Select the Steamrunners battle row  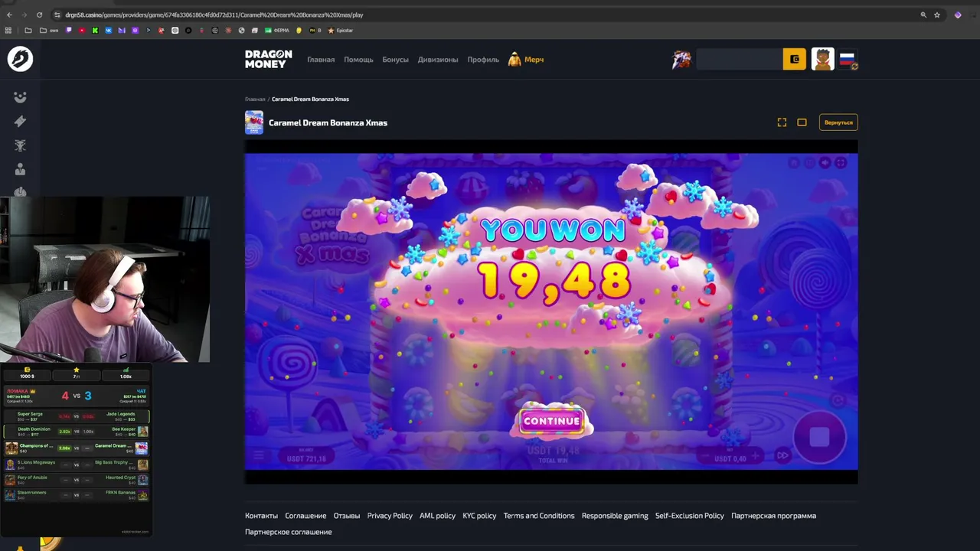(x=77, y=494)
